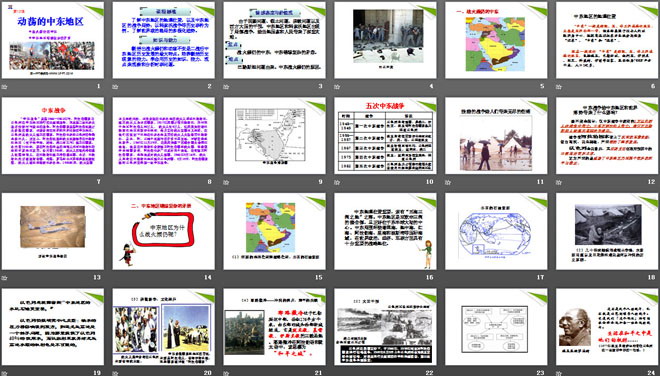Click the animation star icon under slide 11
Viewport: 660px width, 376px height.
(x=448, y=182)
